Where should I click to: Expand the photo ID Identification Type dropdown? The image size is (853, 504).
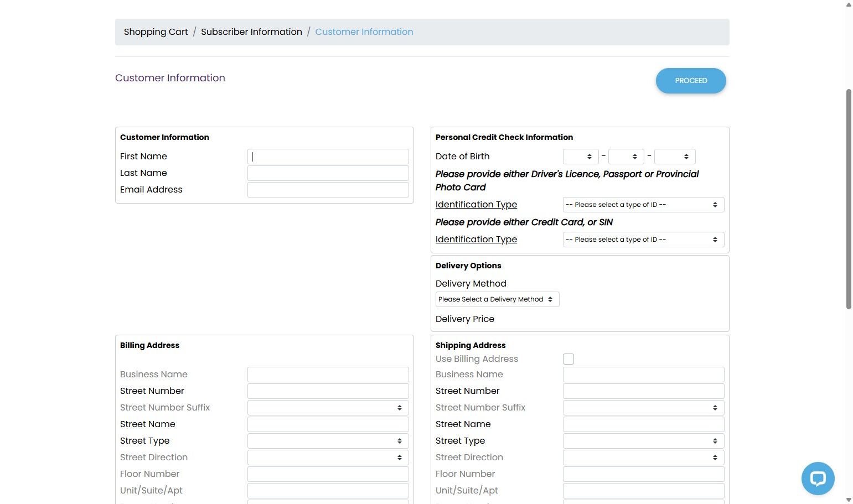tap(643, 205)
